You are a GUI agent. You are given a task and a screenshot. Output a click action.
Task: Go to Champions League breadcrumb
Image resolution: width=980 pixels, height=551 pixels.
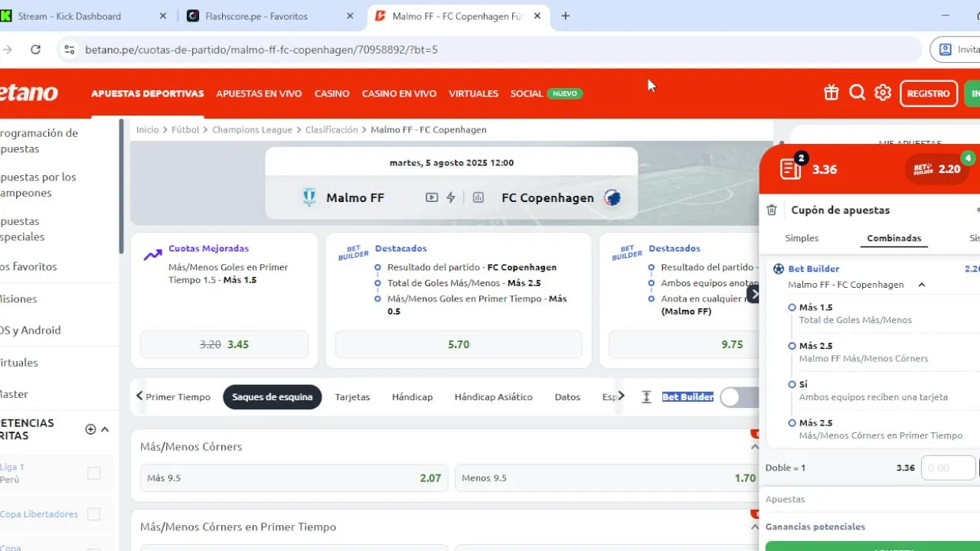click(x=252, y=130)
